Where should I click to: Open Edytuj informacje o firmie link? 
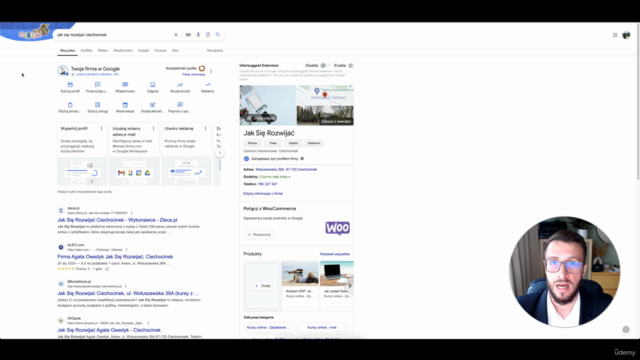pos(263,193)
